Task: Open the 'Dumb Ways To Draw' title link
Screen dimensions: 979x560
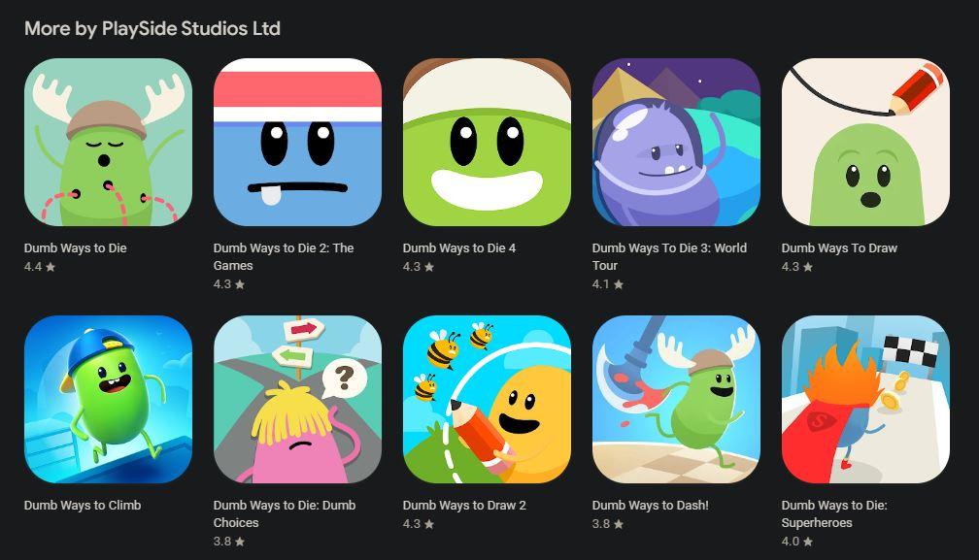Action: pyautogui.click(x=839, y=248)
